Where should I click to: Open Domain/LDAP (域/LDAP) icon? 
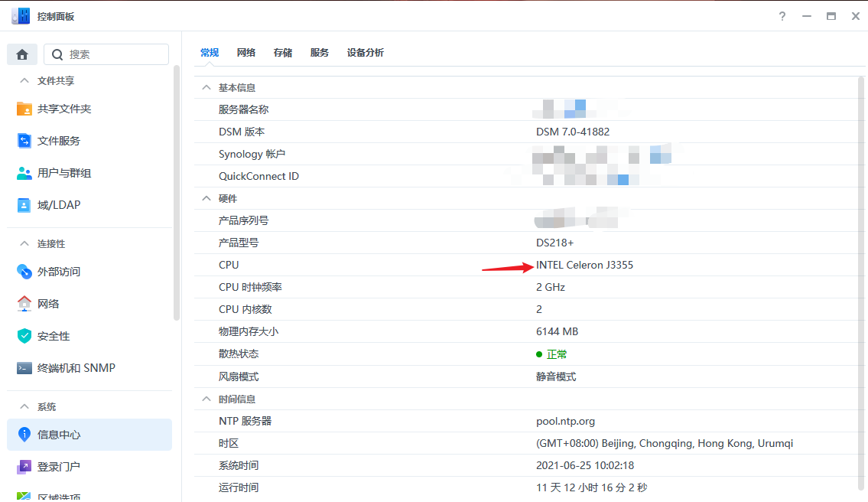tap(24, 205)
